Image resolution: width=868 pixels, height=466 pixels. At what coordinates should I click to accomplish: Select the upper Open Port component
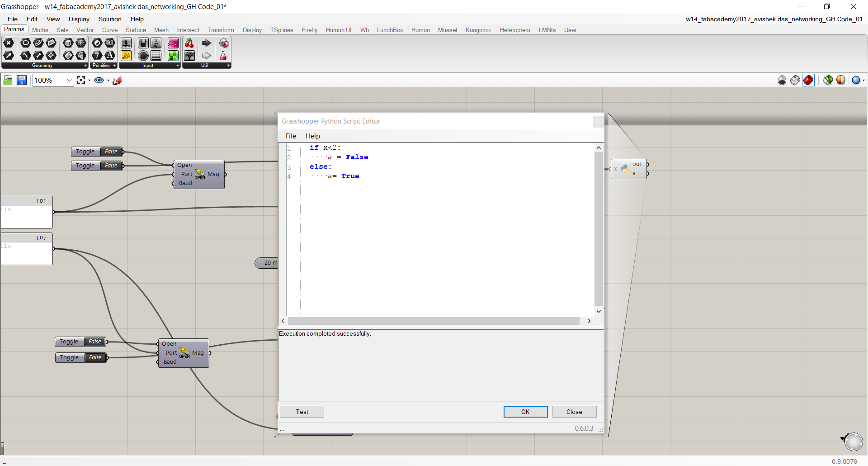199,174
